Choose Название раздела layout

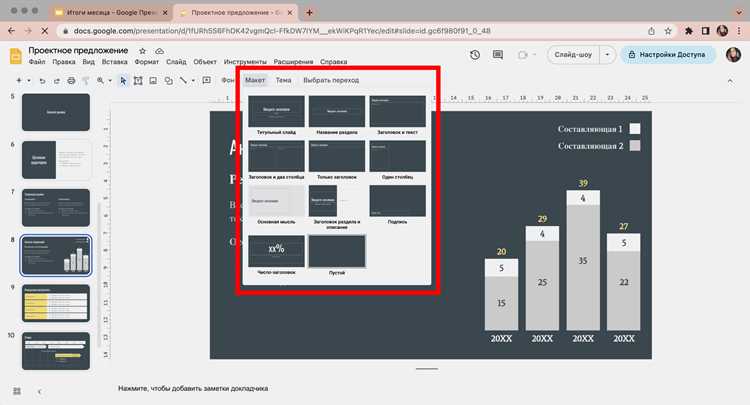tap(337, 115)
